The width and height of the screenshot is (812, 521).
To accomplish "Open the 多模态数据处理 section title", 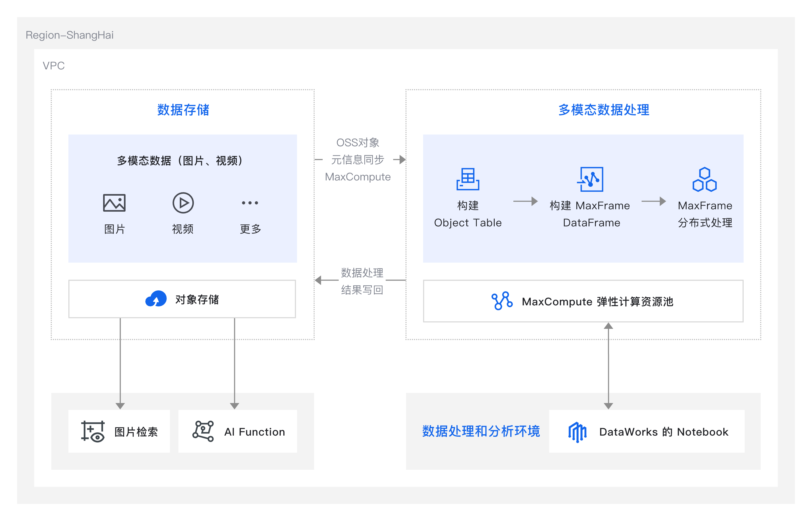I will click(604, 109).
